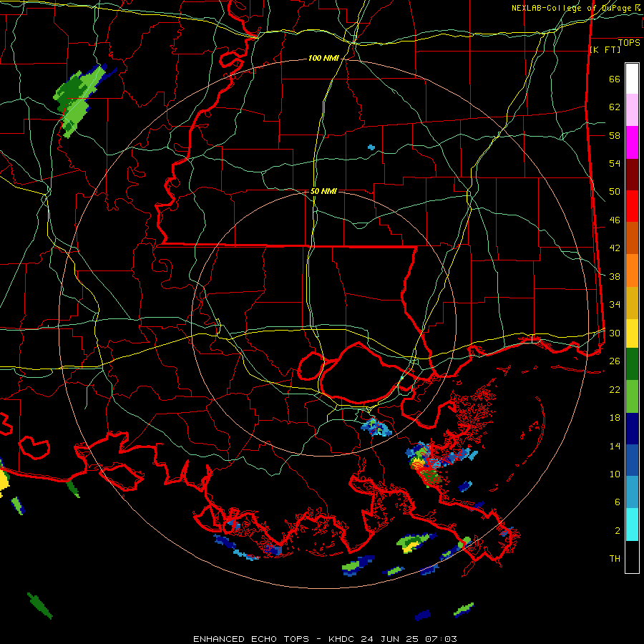644x644 pixels.
Task: Select the dark red swatch between 54 and 50
Action: (632, 175)
